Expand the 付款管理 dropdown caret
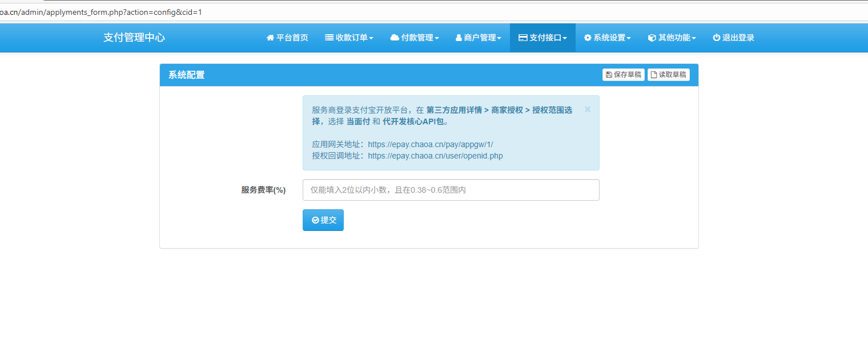Viewport: 868px width, 357px height. click(x=437, y=38)
